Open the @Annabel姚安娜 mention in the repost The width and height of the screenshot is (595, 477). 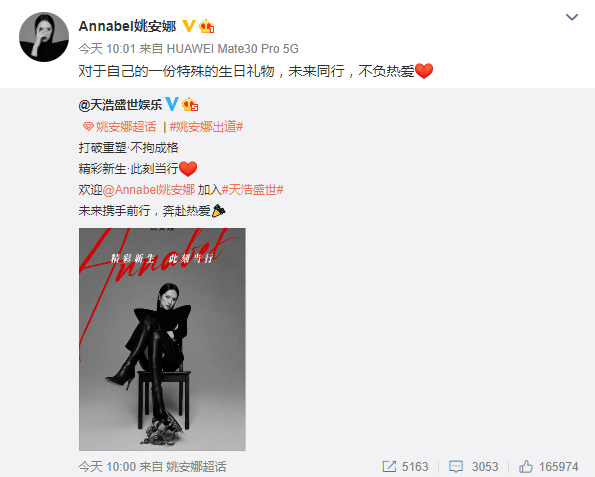(149, 189)
